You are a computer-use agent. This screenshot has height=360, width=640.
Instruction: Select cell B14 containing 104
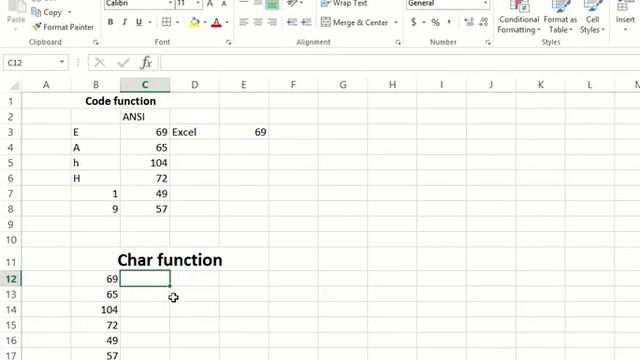pos(96,310)
